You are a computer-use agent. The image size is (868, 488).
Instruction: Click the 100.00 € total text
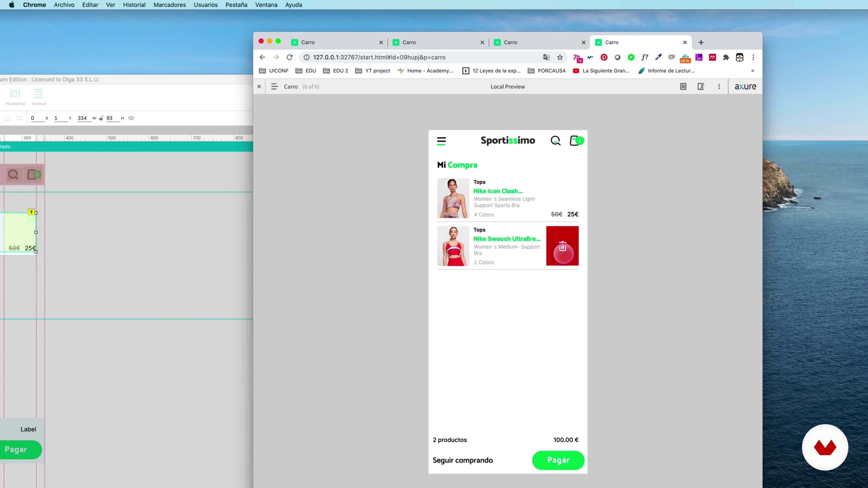point(566,440)
